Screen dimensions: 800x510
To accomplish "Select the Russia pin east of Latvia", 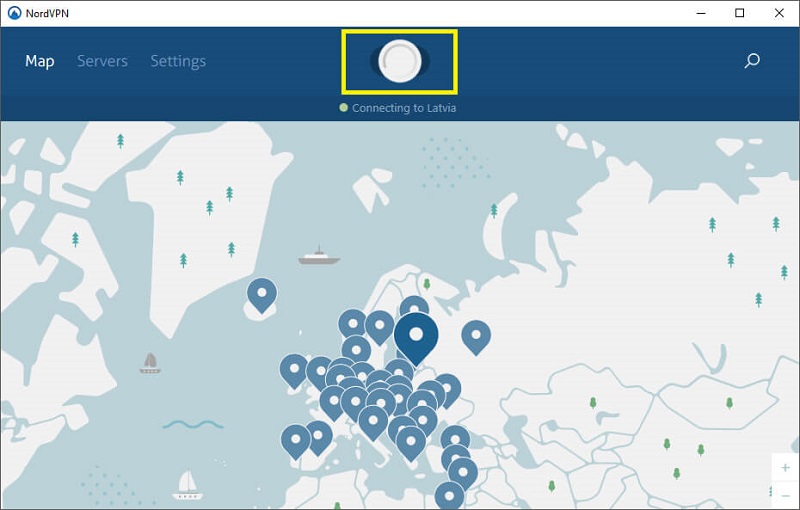I will 476,335.
